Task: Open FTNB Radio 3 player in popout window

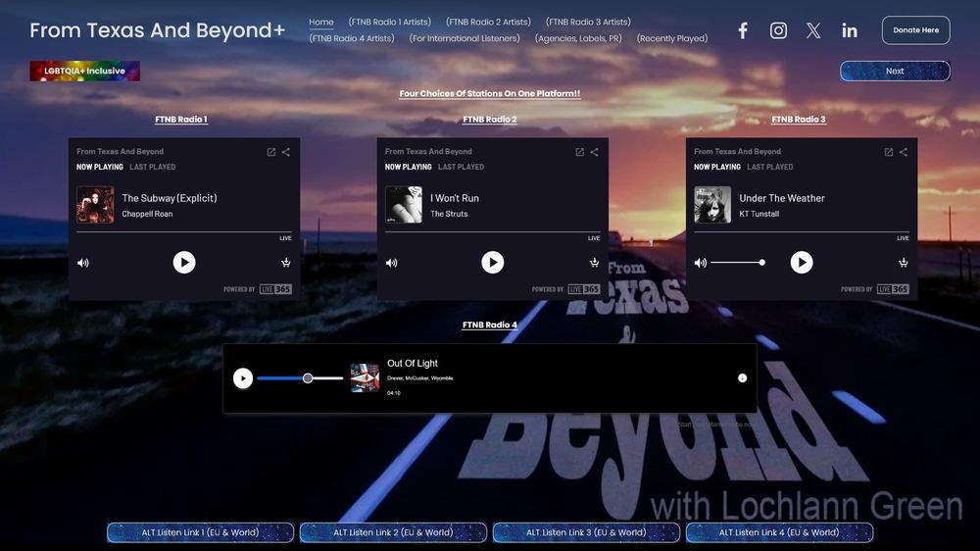Action: point(888,152)
